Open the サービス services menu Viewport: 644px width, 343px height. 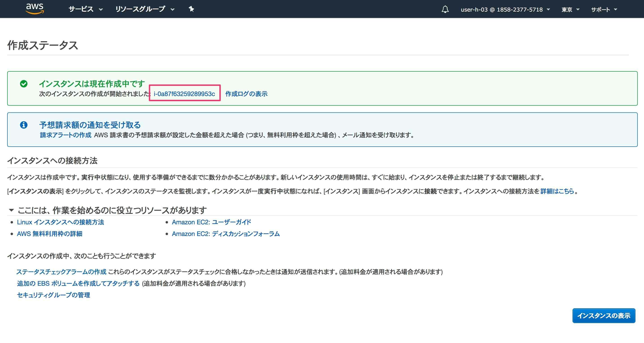tap(86, 9)
